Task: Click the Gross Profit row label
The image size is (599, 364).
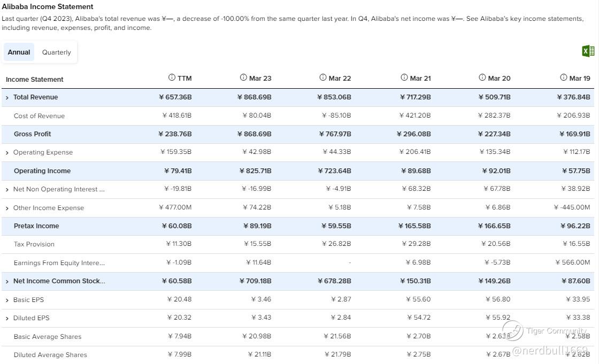Action: click(33, 134)
